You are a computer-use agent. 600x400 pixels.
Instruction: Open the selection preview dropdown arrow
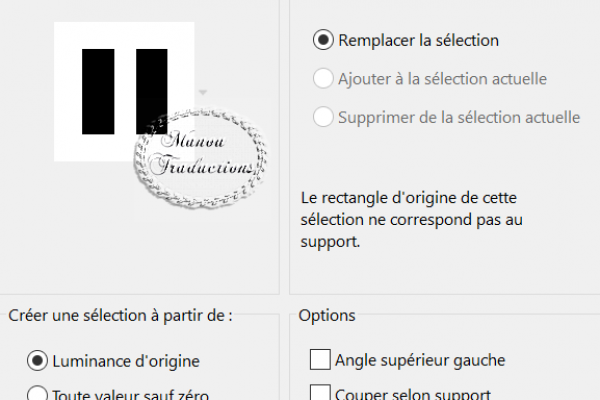point(203,92)
